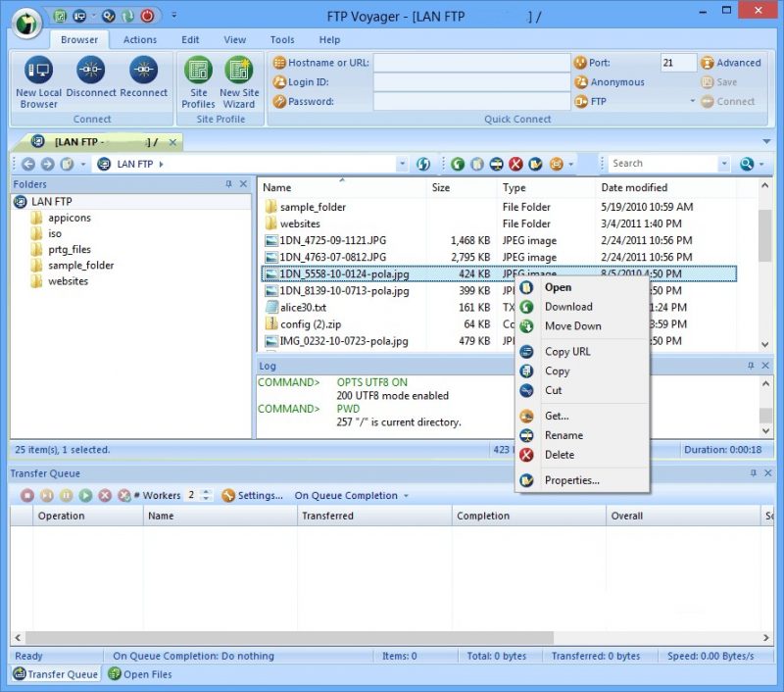Go back using the navigation back arrow
This screenshot has height=692, width=784.
[28, 164]
